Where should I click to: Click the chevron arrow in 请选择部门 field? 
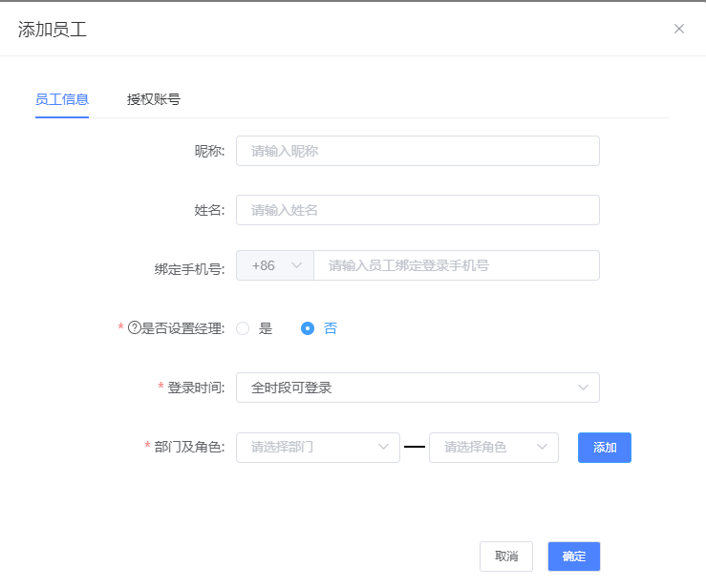click(383, 447)
